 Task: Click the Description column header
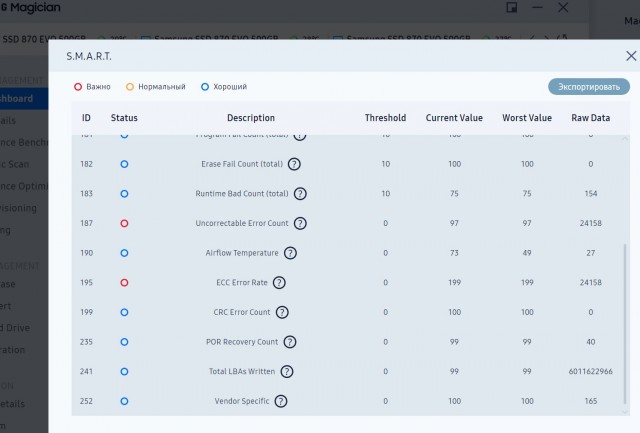(251, 118)
